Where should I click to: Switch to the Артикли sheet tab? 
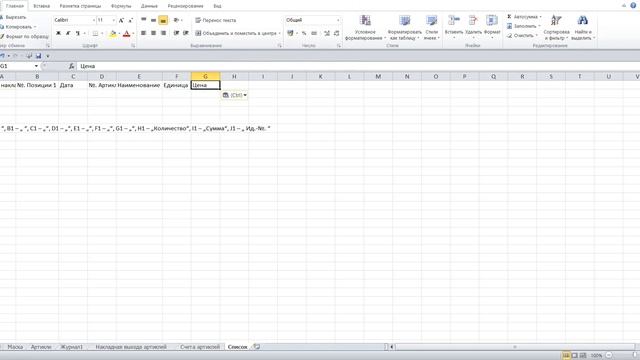coord(41,347)
